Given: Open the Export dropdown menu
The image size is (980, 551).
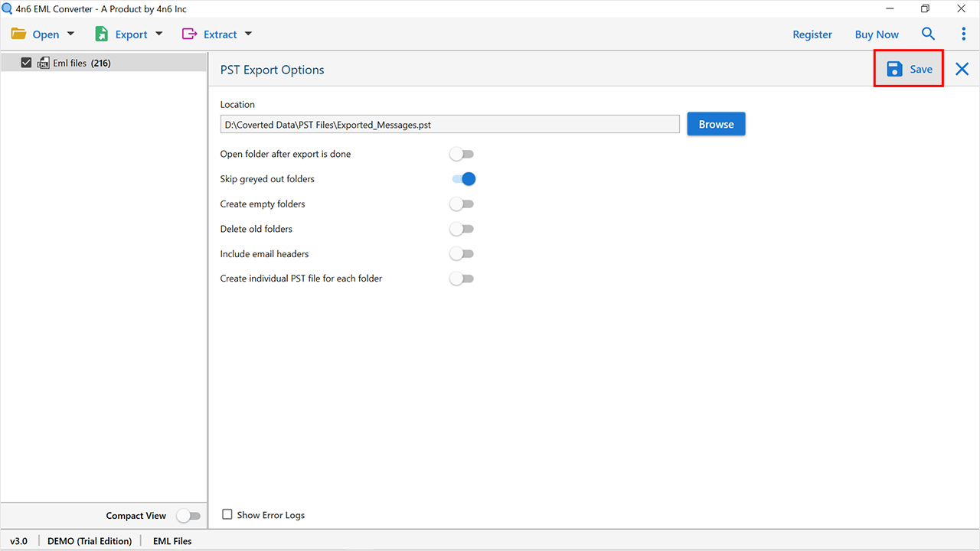Looking at the screenshot, I should 158,34.
